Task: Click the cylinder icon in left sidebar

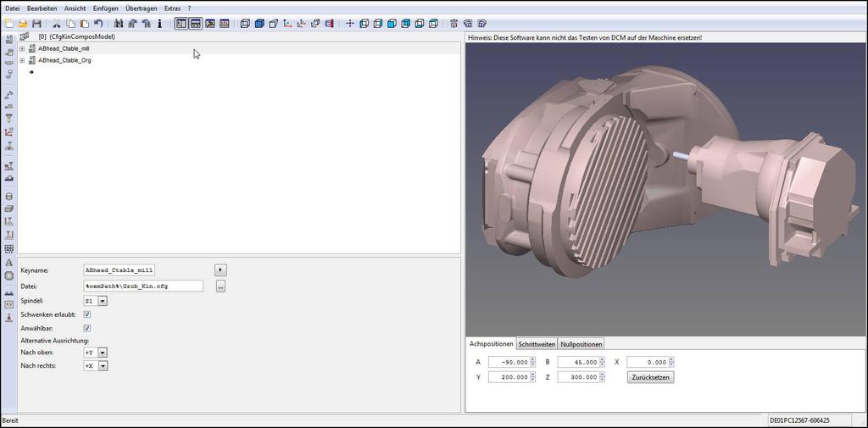Action: pyautogui.click(x=8, y=196)
